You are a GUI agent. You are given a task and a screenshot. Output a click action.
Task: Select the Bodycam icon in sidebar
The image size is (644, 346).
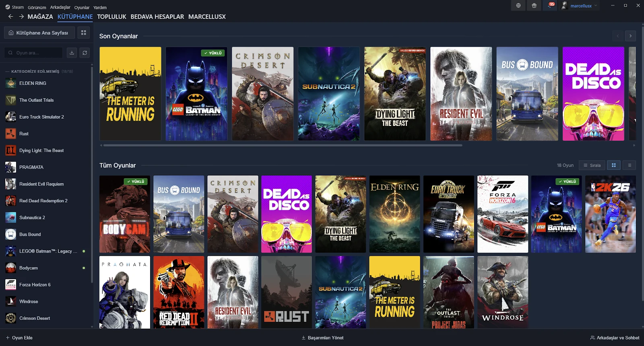[x=11, y=268]
